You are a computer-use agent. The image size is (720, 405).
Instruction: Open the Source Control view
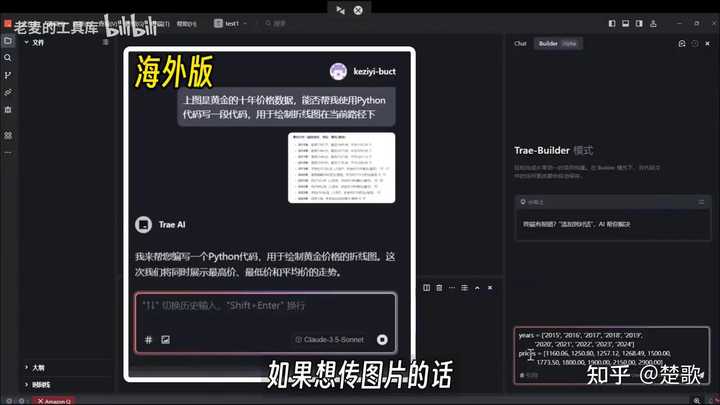8,75
